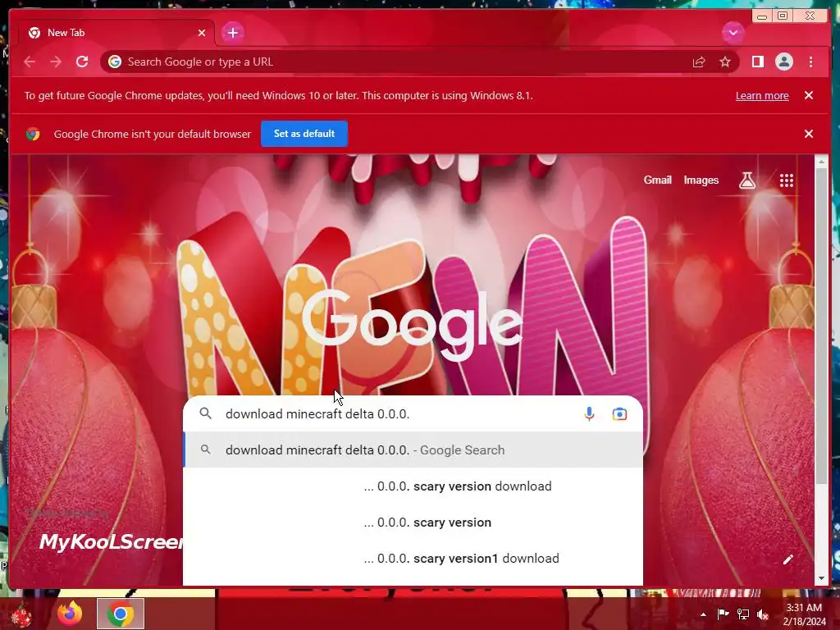
Task: Choose the 'scary version' suggestion
Action: [413, 523]
